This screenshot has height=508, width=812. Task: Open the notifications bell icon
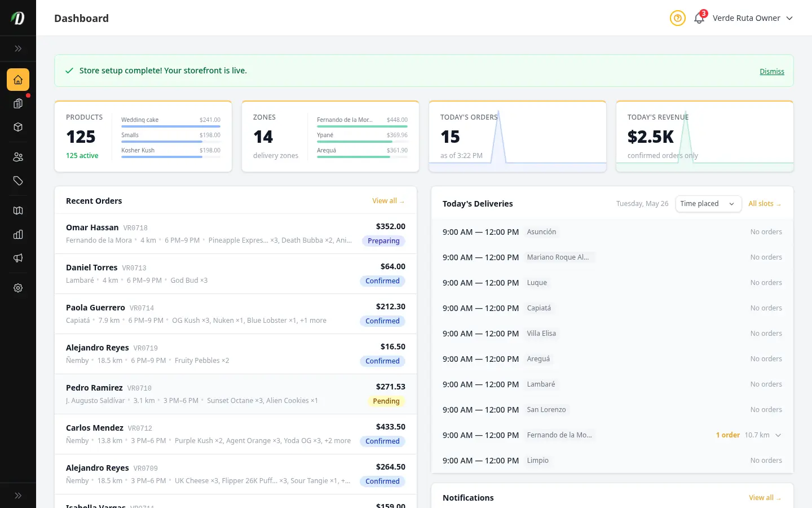(x=699, y=18)
